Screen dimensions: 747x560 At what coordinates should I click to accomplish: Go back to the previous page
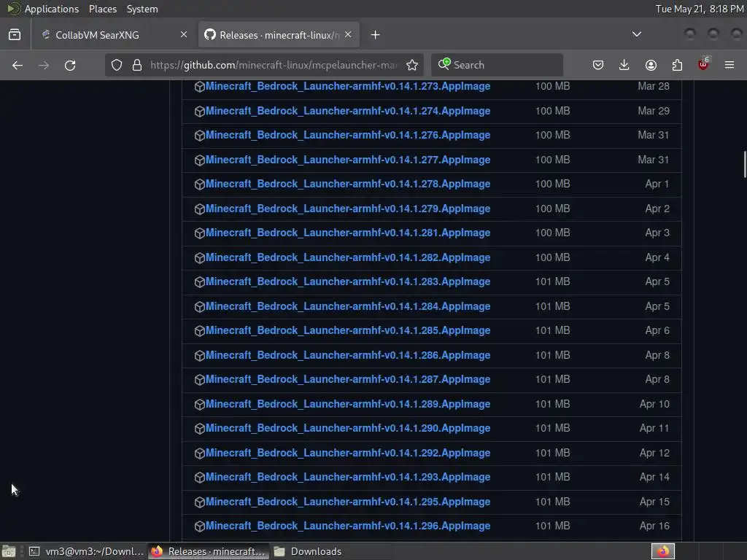[x=18, y=65]
